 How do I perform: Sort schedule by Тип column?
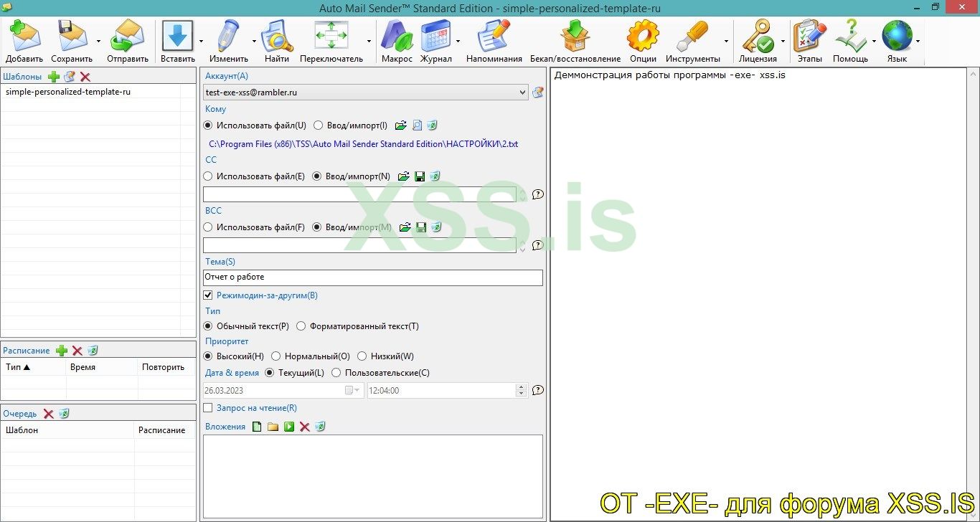(x=34, y=367)
